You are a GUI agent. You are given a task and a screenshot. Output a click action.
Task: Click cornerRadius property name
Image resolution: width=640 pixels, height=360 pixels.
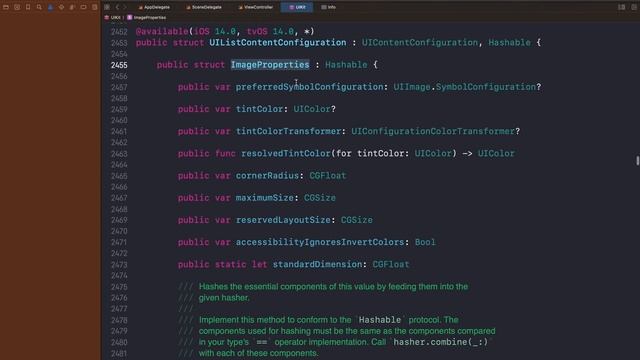(x=267, y=176)
